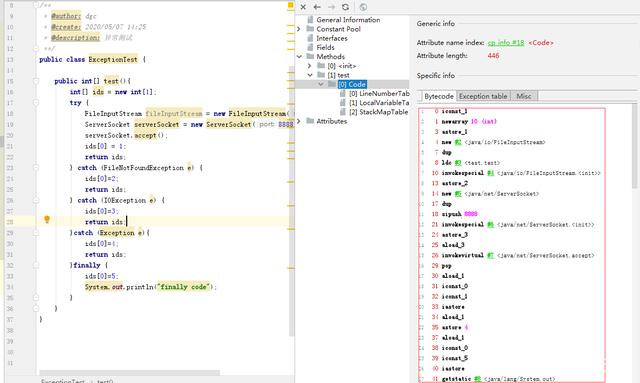Follow the #2 link for java/io/FileInputStream

[x=458, y=142]
